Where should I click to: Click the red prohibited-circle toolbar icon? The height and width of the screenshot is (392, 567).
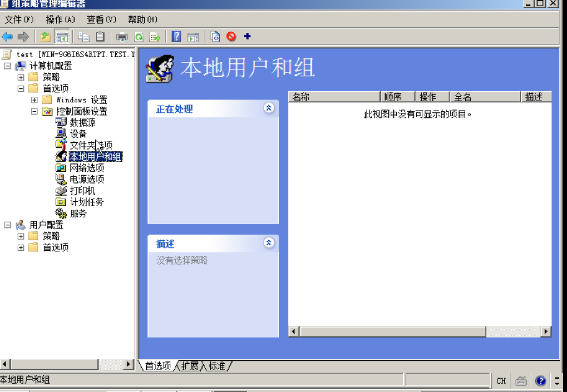(x=231, y=36)
